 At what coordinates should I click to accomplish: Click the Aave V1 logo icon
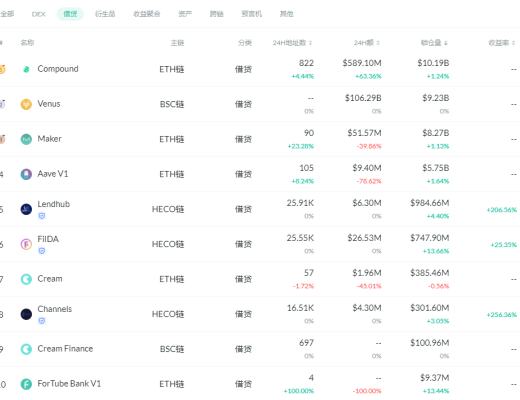[x=26, y=174]
